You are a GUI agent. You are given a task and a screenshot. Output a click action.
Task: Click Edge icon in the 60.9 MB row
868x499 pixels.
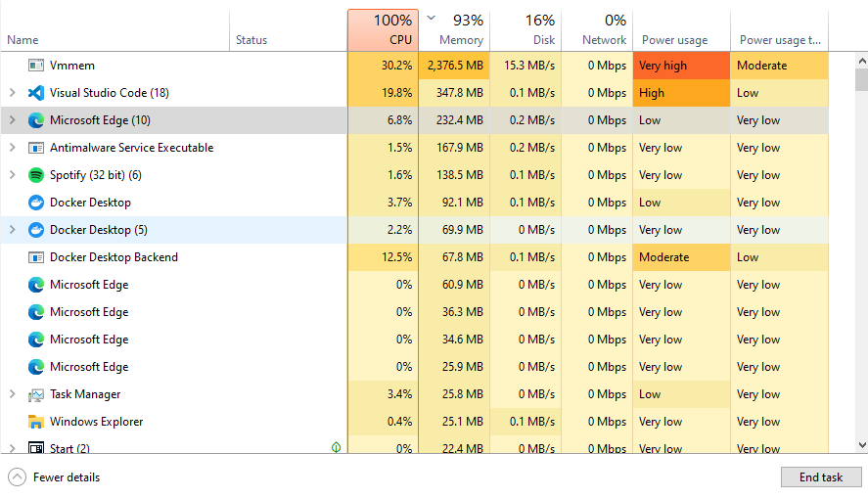(x=36, y=285)
